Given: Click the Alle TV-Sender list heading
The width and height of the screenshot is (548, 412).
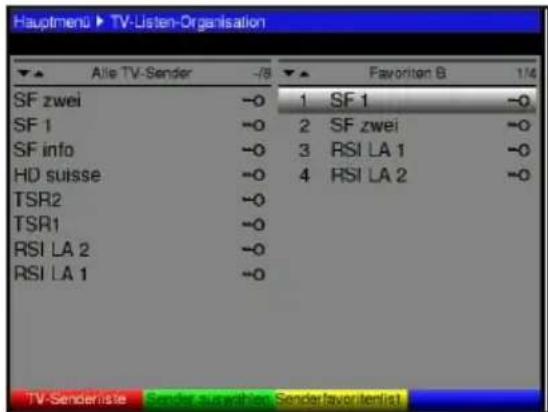Looking at the screenshot, I should tap(142, 73).
